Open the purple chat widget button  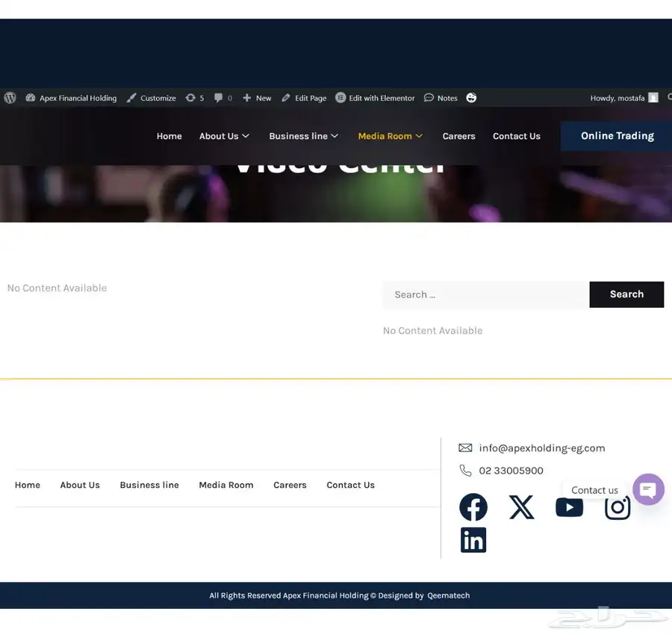pyautogui.click(x=648, y=489)
